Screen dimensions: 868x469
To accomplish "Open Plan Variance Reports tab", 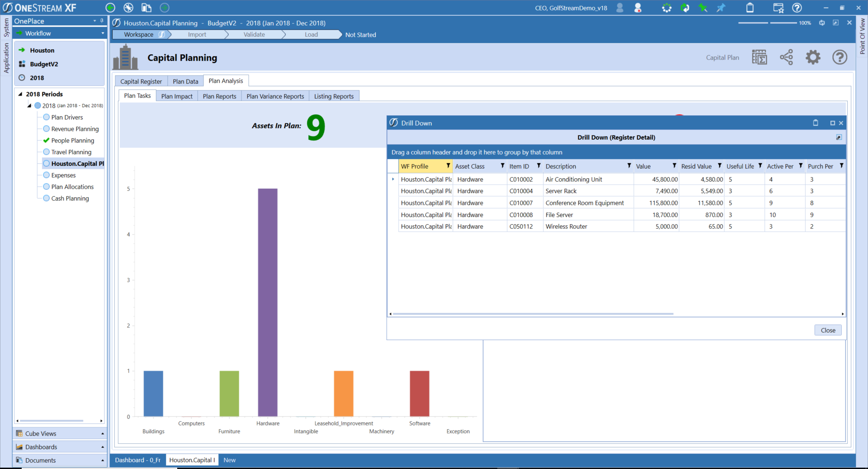I will click(275, 96).
